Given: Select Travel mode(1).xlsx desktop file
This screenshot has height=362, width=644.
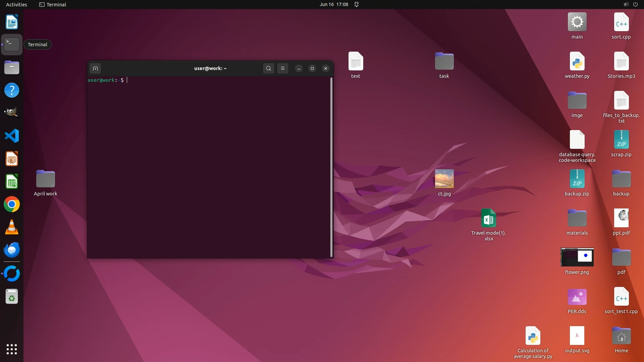Looking at the screenshot, I should [x=488, y=218].
